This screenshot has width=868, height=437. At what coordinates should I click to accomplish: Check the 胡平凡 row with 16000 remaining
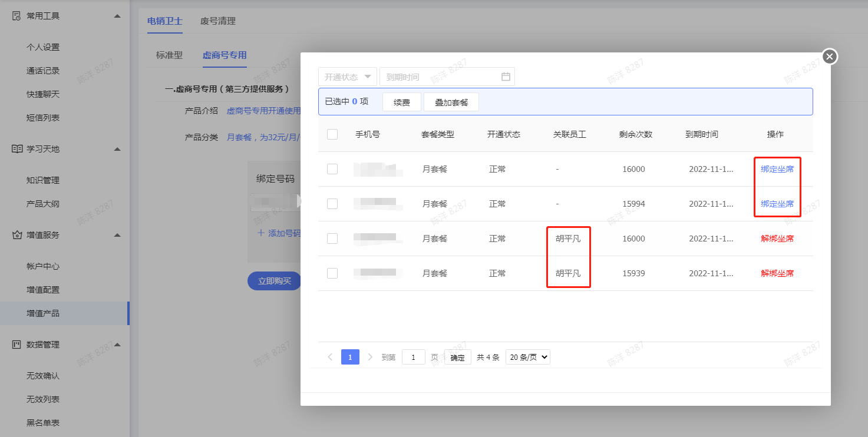(332, 239)
